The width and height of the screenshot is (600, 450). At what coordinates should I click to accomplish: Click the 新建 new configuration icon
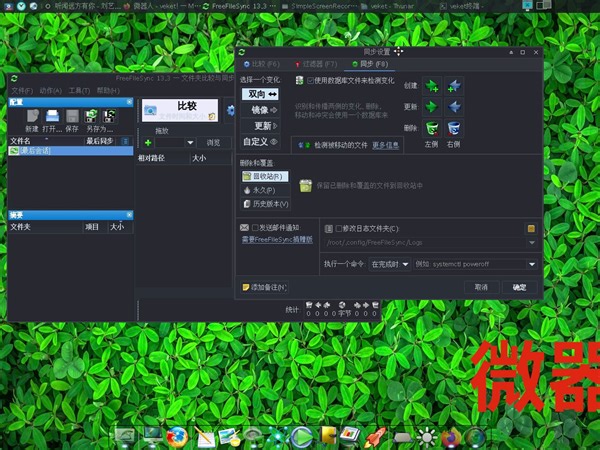[33, 116]
